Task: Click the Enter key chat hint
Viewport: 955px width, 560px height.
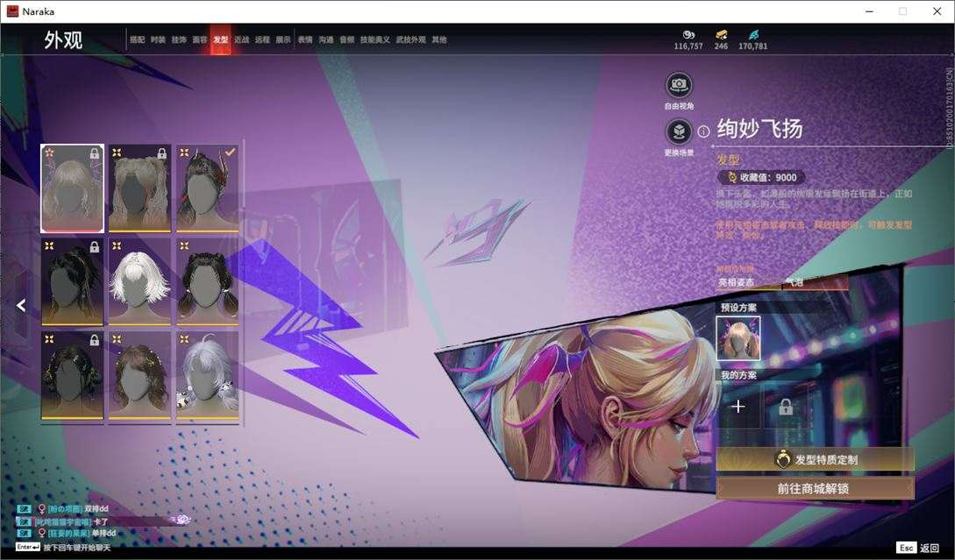Action: (28, 547)
